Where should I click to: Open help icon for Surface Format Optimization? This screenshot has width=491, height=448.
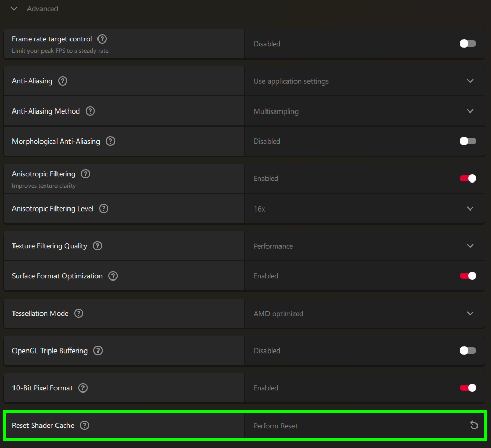click(x=113, y=276)
